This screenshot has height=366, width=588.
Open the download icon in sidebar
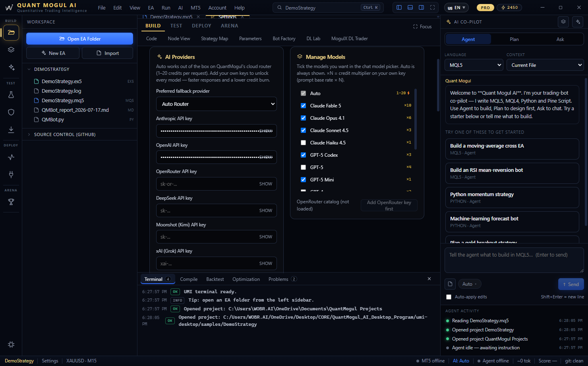[x=11, y=129]
